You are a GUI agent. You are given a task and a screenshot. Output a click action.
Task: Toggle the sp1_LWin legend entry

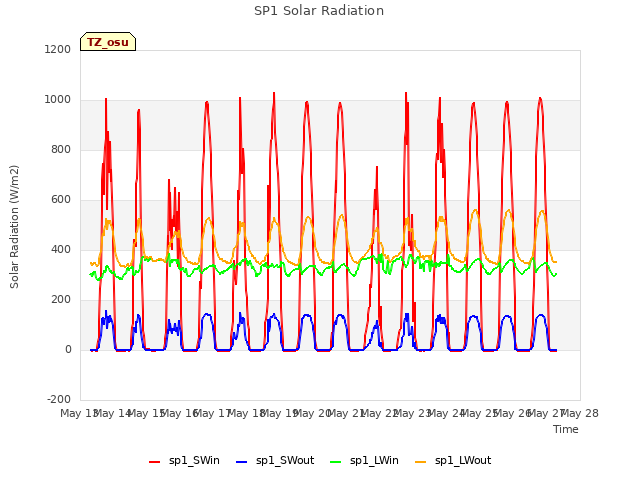pos(364,461)
